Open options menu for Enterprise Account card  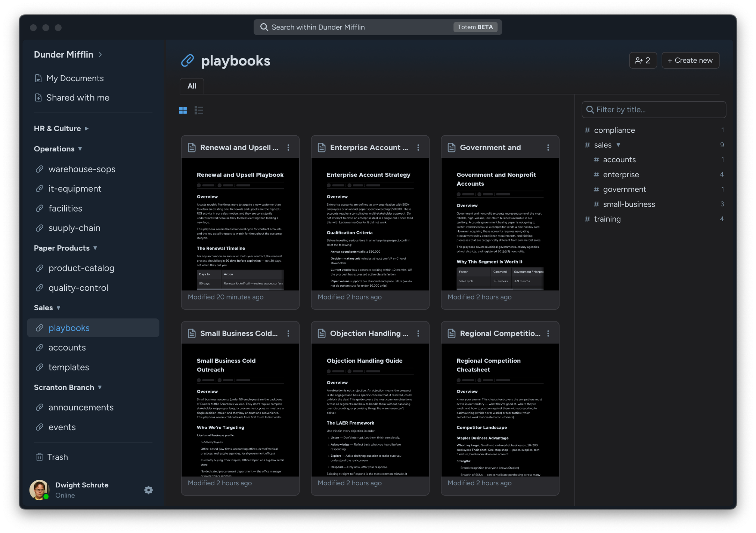click(418, 148)
